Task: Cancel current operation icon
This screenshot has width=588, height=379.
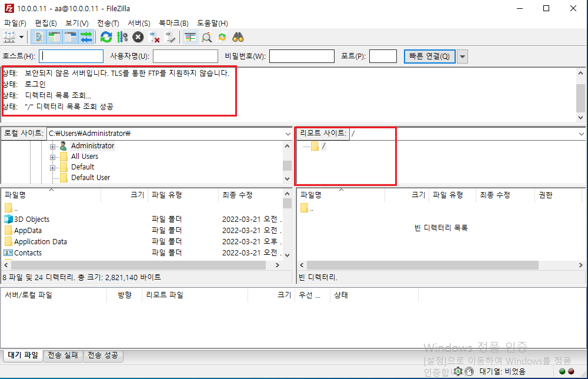Action: (138, 37)
